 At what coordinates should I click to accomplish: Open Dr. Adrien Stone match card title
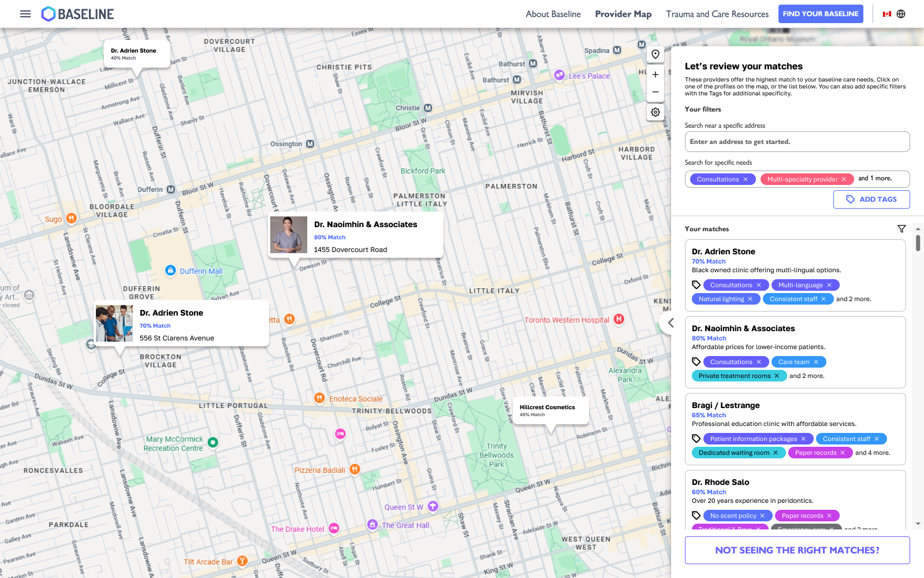pos(724,251)
